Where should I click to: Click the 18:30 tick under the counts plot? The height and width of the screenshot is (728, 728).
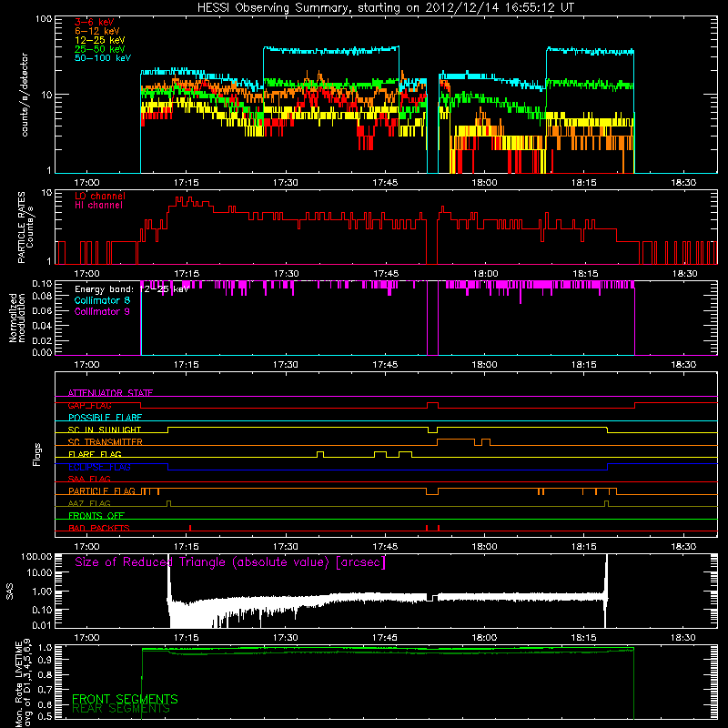[x=683, y=183]
